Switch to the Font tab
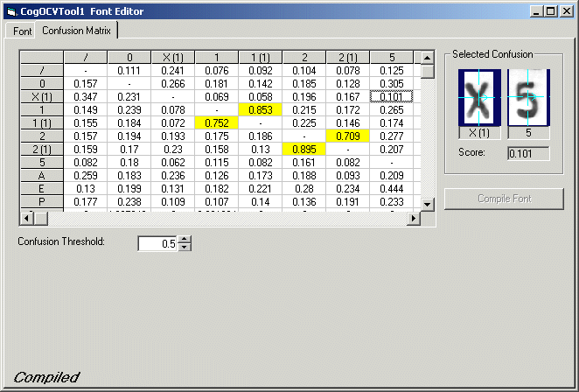 (x=22, y=31)
